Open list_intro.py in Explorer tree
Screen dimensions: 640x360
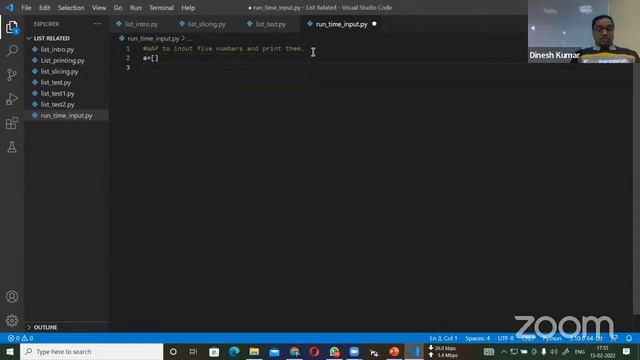[x=57, y=49]
